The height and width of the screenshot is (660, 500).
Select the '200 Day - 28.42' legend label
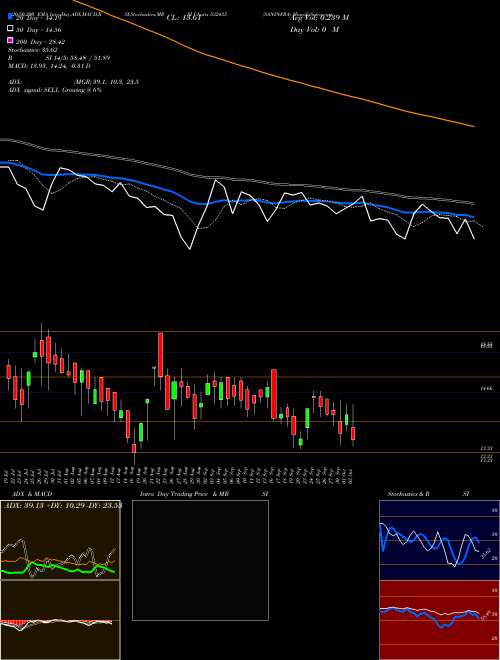[x=40, y=42]
